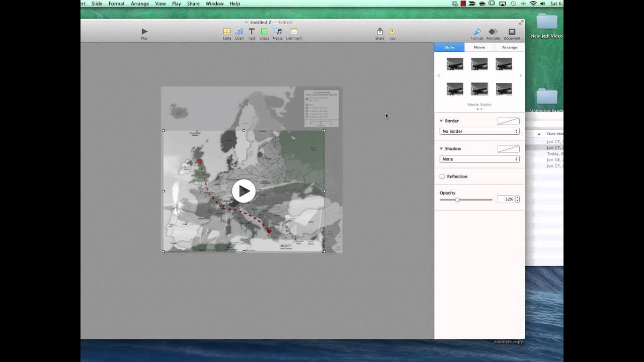Enter full screen via window corner arrows
This screenshot has width=644, height=362.
(521, 22)
